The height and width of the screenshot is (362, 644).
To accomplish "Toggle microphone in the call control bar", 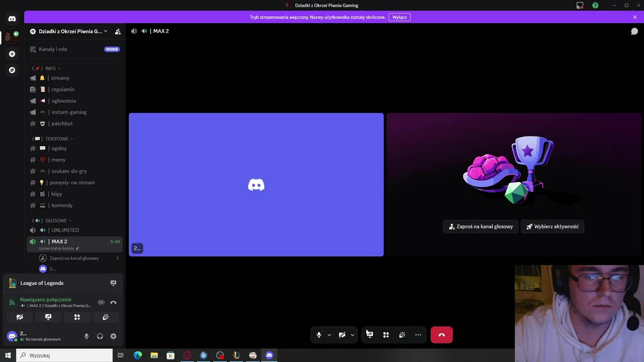I will tap(318, 335).
